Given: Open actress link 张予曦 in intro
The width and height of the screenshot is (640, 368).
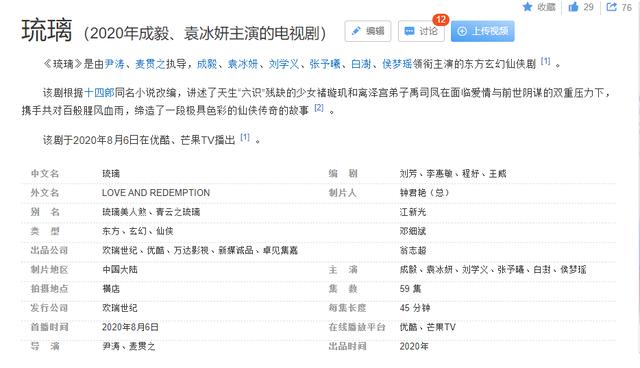Looking at the screenshot, I should click(x=325, y=64).
